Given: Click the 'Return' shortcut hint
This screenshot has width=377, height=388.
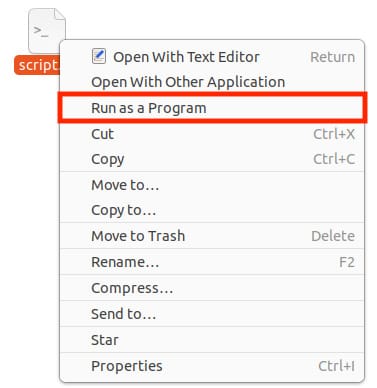Looking at the screenshot, I should [x=332, y=57].
